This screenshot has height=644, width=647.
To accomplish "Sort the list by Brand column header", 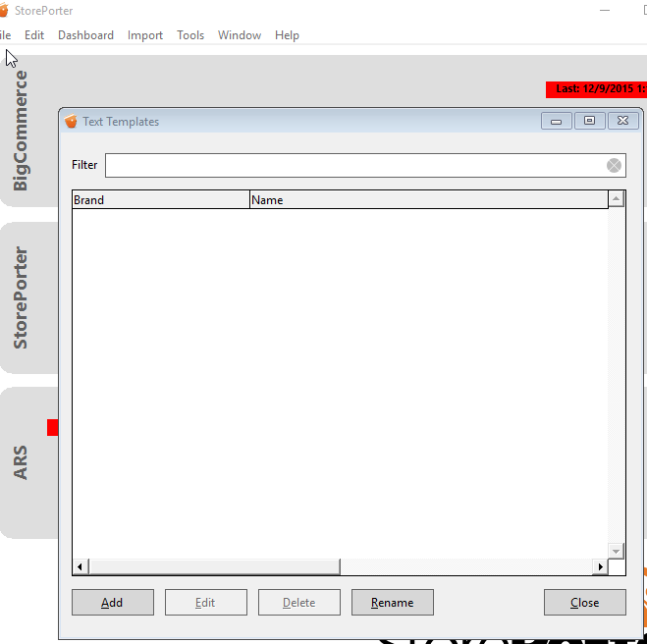I will [x=160, y=200].
